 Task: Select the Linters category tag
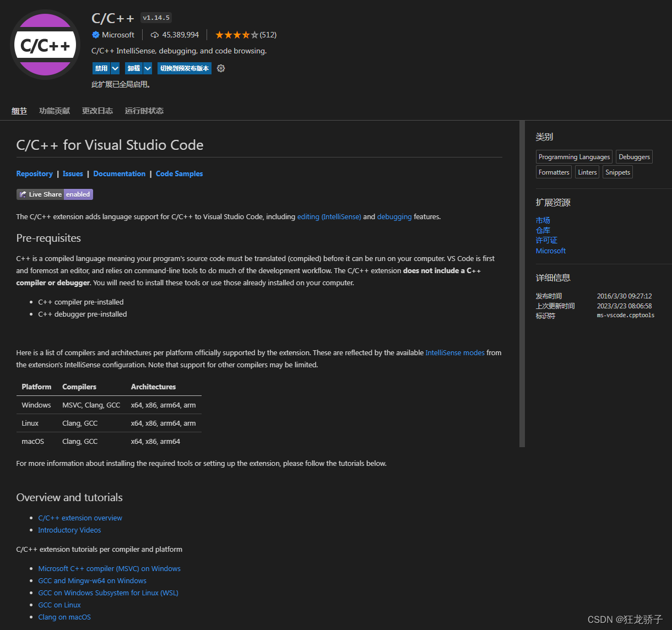587,172
